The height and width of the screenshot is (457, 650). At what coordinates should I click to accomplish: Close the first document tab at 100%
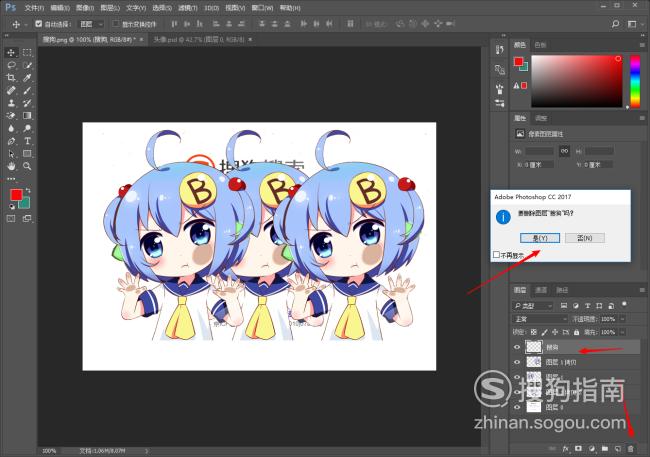[141, 39]
